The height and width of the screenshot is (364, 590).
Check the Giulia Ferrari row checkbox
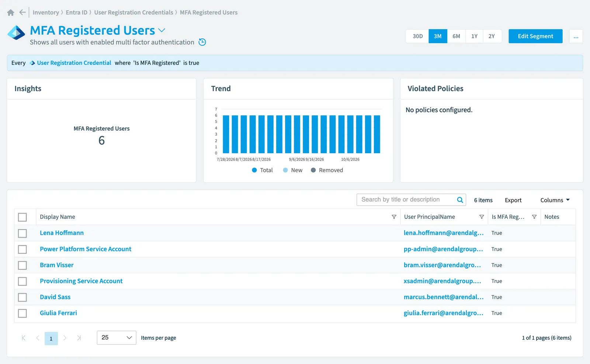pos(22,313)
